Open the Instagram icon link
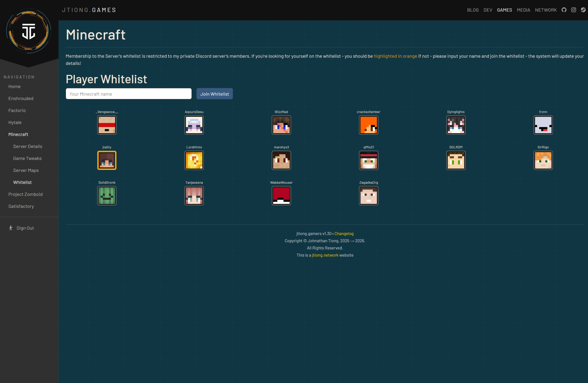 click(x=574, y=10)
